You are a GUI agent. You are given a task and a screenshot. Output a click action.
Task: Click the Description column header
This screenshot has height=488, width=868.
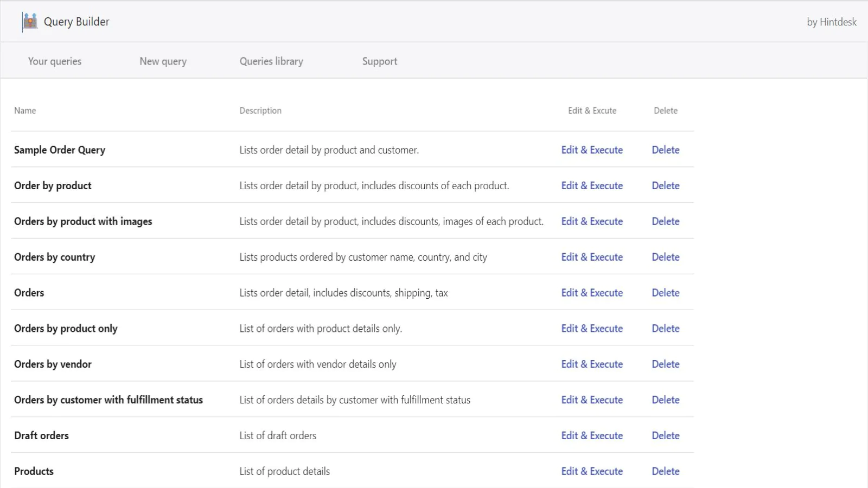click(x=260, y=110)
